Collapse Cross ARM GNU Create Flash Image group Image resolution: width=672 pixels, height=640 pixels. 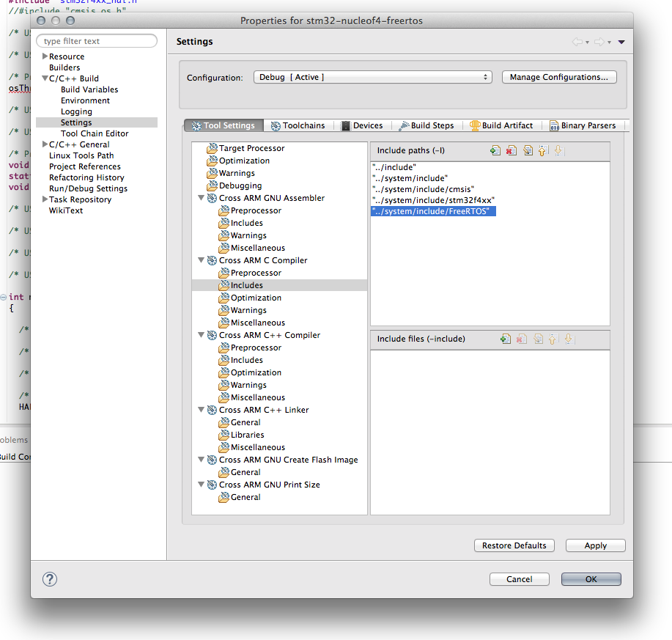[x=201, y=460]
